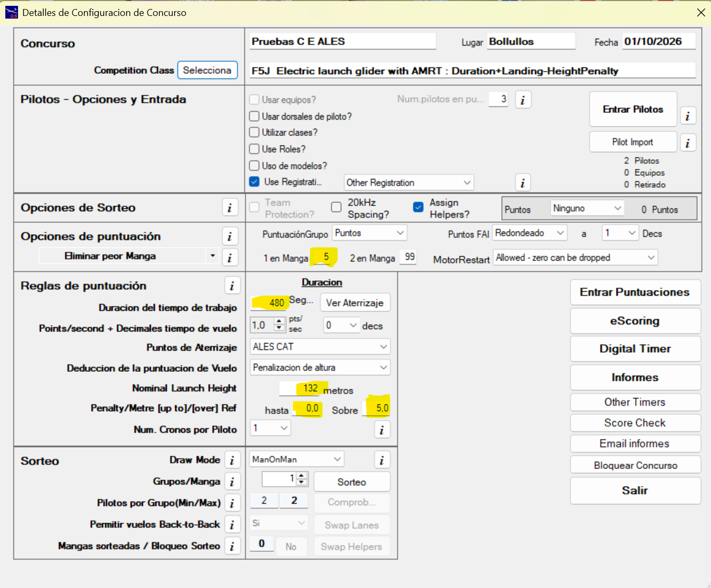Enable Usar dorsales de piloto checkbox
The width and height of the screenshot is (711, 588).
pos(254,116)
